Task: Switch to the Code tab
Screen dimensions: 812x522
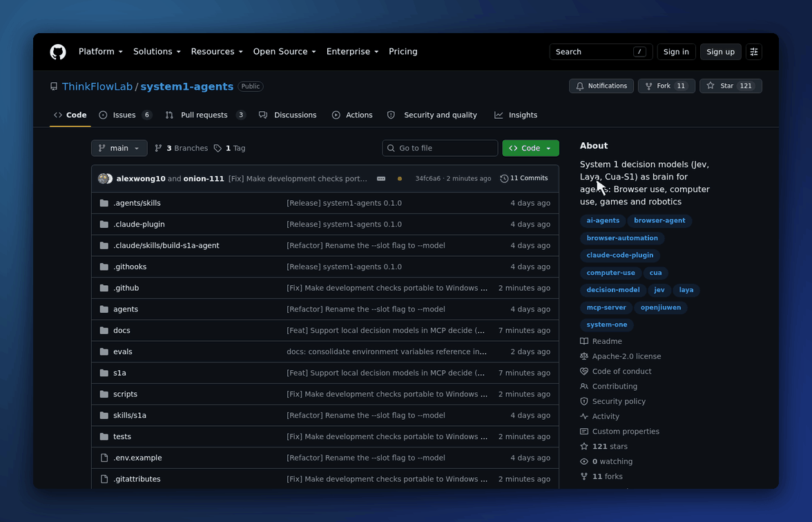Action: click(70, 115)
